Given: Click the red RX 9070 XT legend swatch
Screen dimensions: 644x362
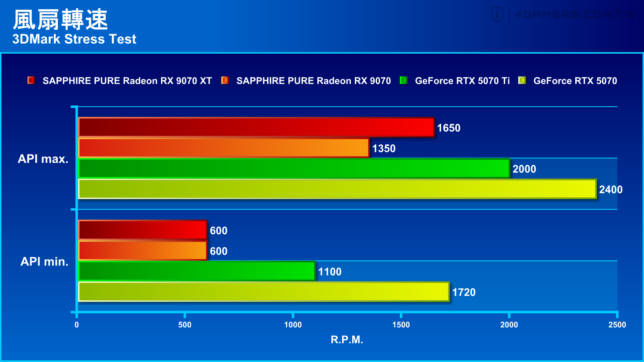Looking at the screenshot, I should coord(31,80).
